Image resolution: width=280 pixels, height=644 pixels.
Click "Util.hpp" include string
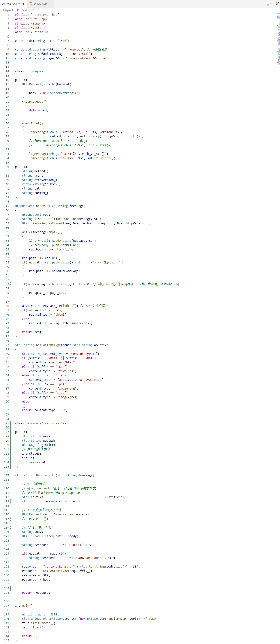40,19
